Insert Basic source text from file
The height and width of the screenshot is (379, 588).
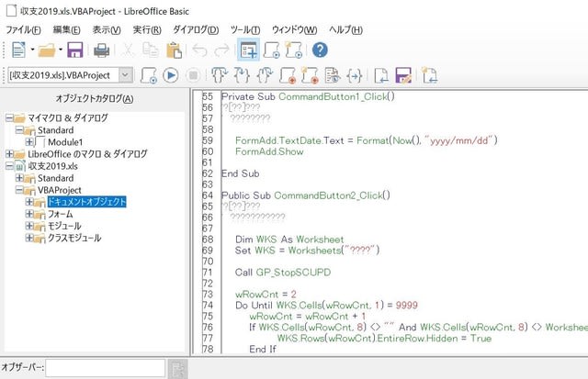click(x=382, y=75)
